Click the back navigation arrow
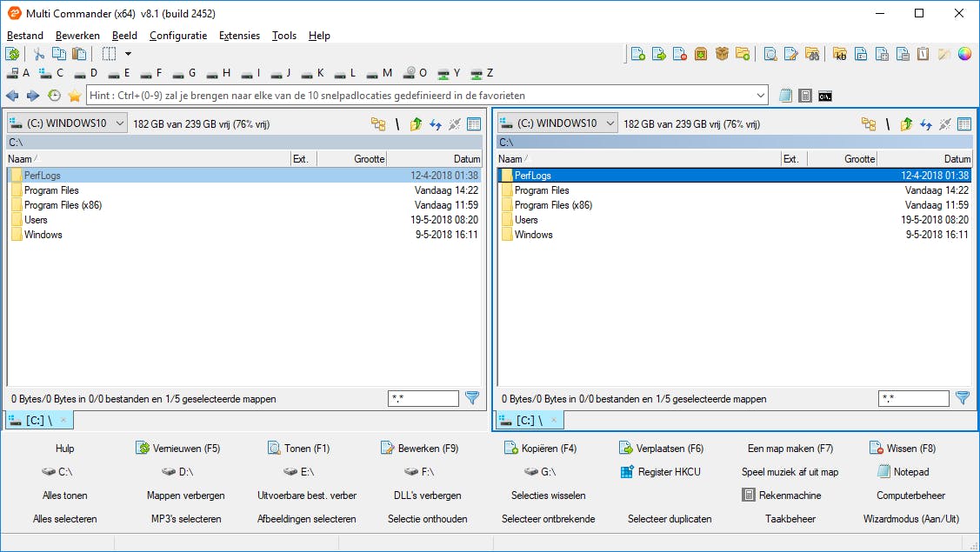 (12, 96)
